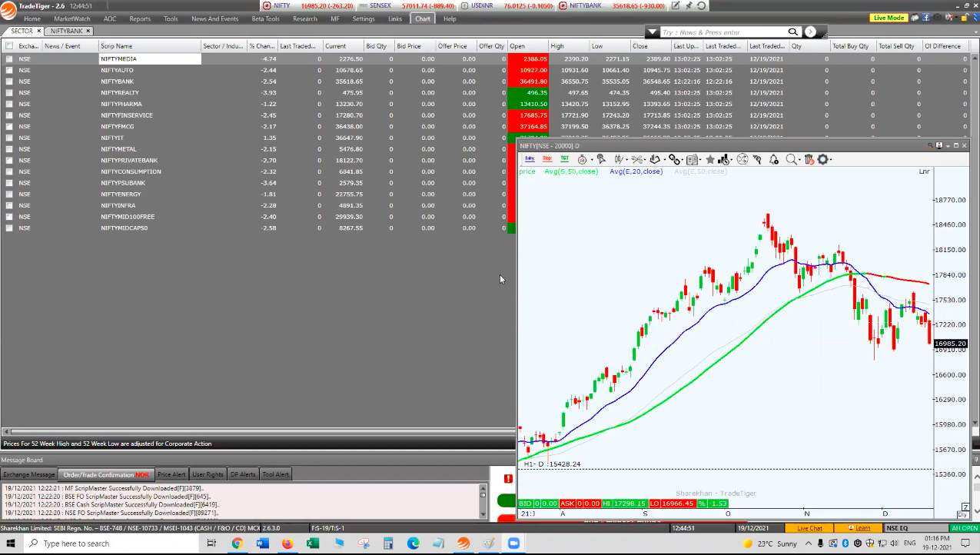
Task: Open the MarketWatch menu
Action: 71,18
